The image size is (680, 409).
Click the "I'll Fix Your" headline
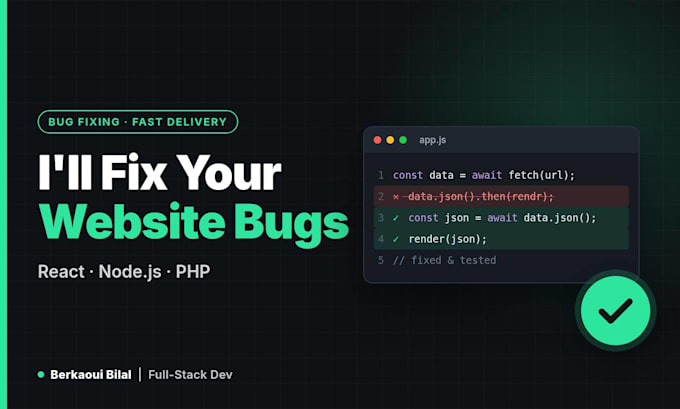point(160,173)
